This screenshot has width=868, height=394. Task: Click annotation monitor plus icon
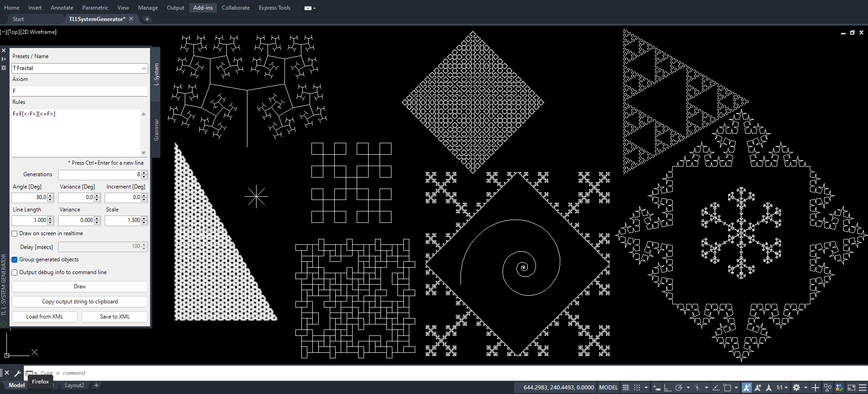(815, 387)
